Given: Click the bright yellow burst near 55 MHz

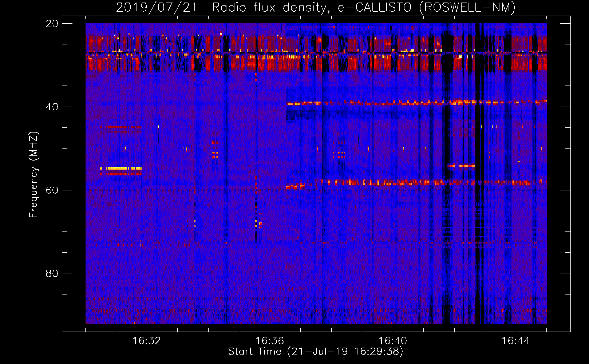Looking at the screenshot, I should (122, 168).
